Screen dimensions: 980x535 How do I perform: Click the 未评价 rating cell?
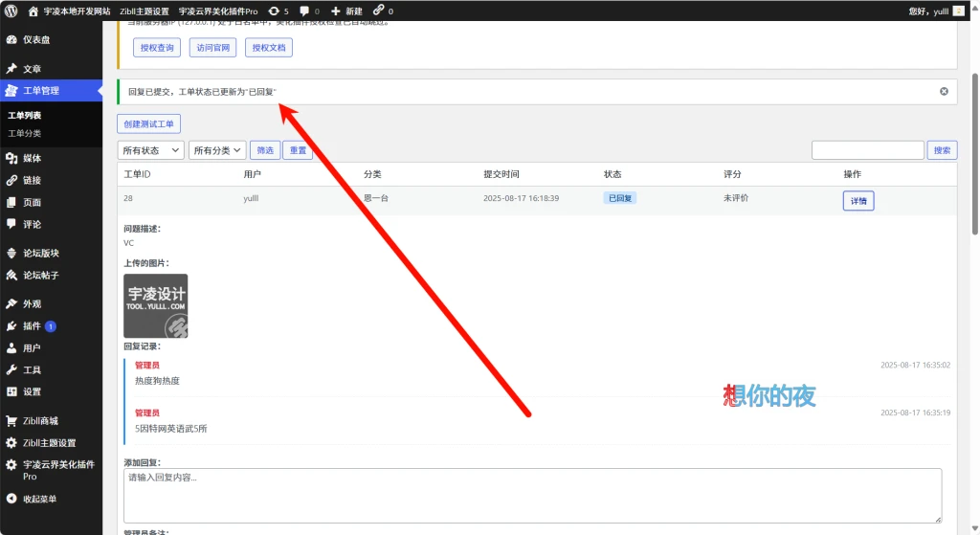pyautogui.click(x=736, y=198)
